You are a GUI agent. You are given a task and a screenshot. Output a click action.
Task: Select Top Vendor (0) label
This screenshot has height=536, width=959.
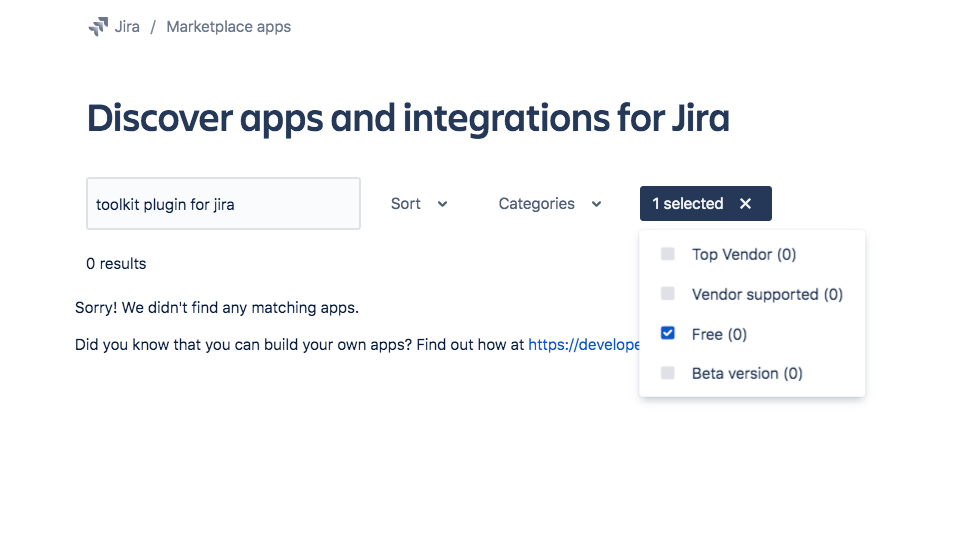pos(744,255)
